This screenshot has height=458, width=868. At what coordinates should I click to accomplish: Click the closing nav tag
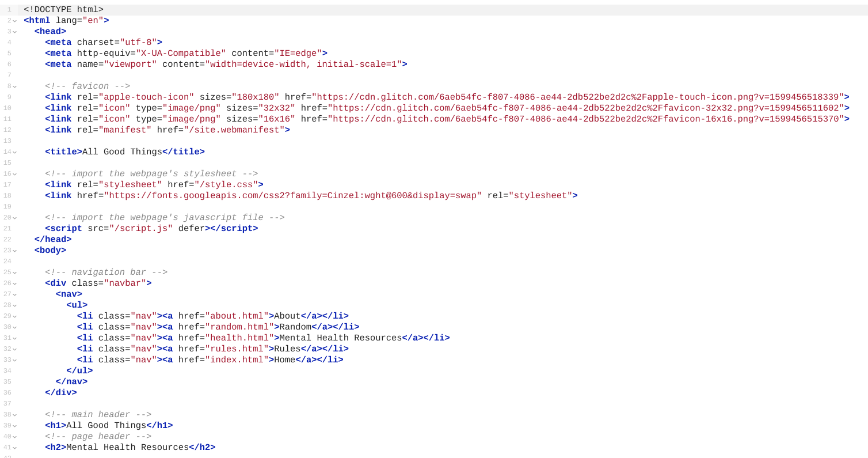tap(72, 382)
